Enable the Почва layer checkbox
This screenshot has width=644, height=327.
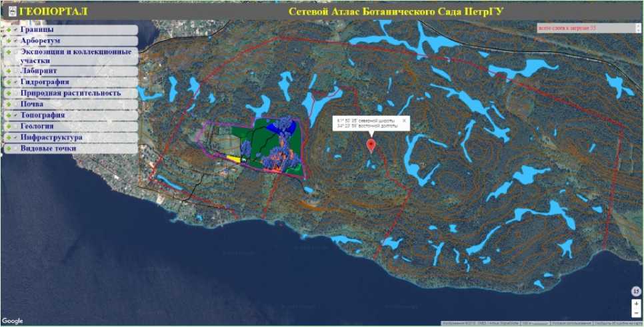coord(15,104)
